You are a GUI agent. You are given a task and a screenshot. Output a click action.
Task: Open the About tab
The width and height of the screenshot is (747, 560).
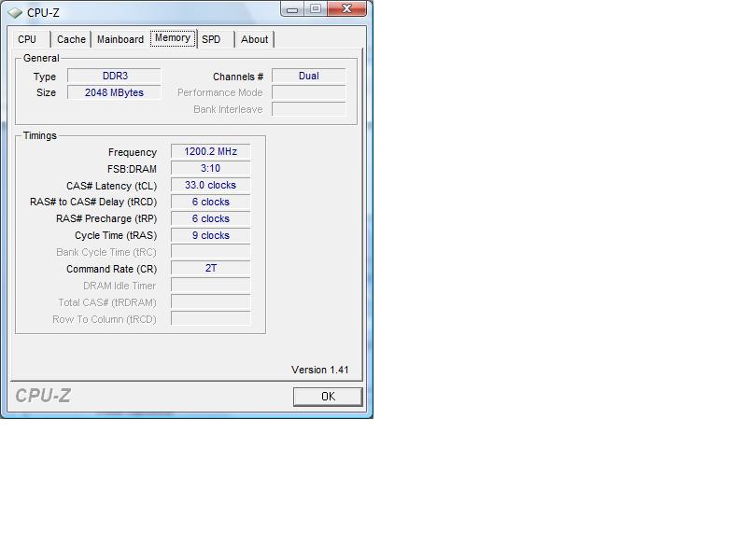[x=254, y=39]
